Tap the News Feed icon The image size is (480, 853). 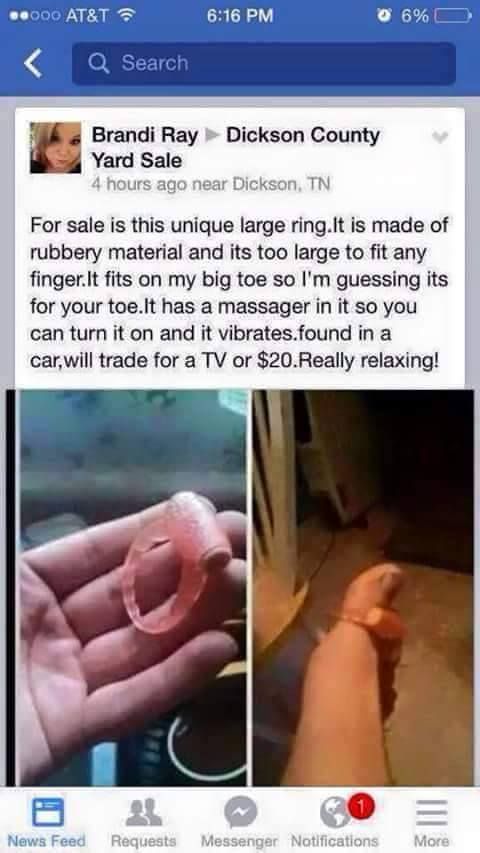click(47, 813)
